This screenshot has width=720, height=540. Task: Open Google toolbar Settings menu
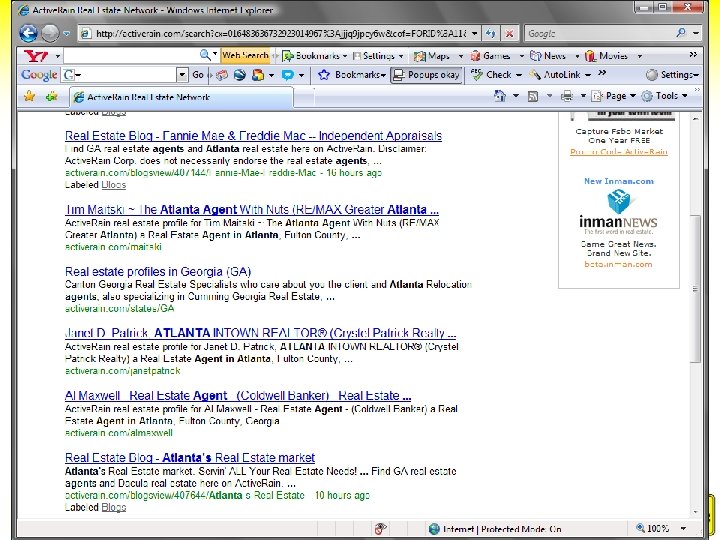click(672, 74)
